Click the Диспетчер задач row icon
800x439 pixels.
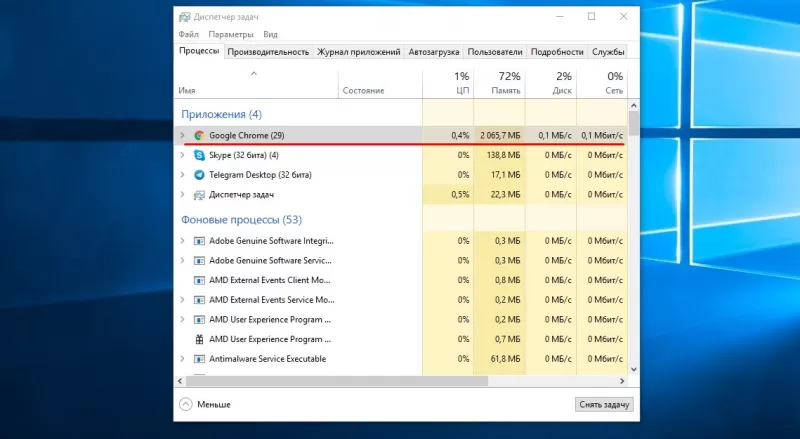point(199,194)
